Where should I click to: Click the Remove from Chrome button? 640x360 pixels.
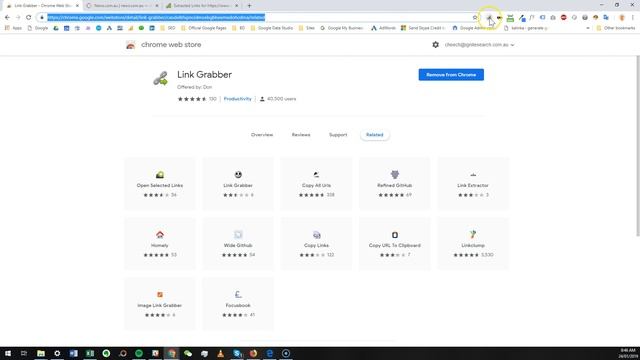(451, 75)
